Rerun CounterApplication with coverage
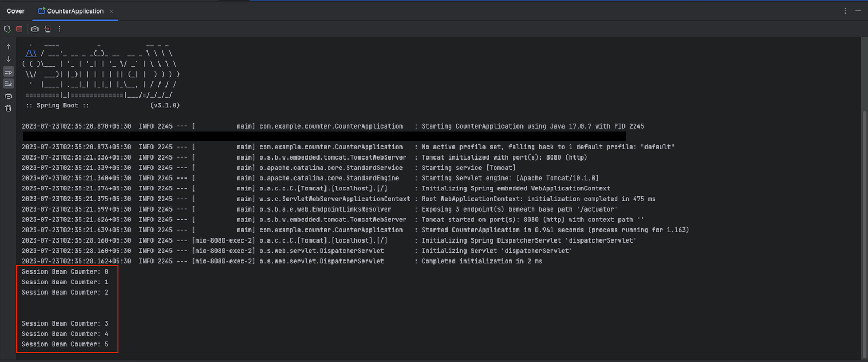The image size is (868, 362). 7,29
